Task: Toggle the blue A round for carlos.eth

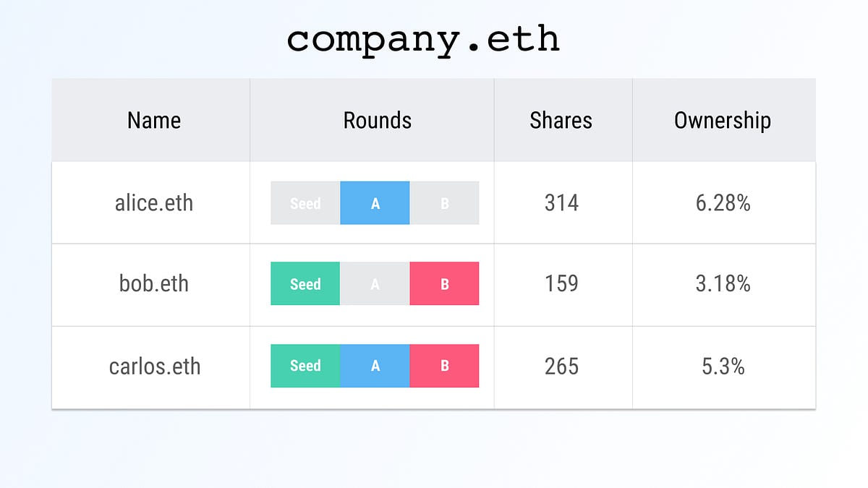Action: pyautogui.click(x=375, y=366)
